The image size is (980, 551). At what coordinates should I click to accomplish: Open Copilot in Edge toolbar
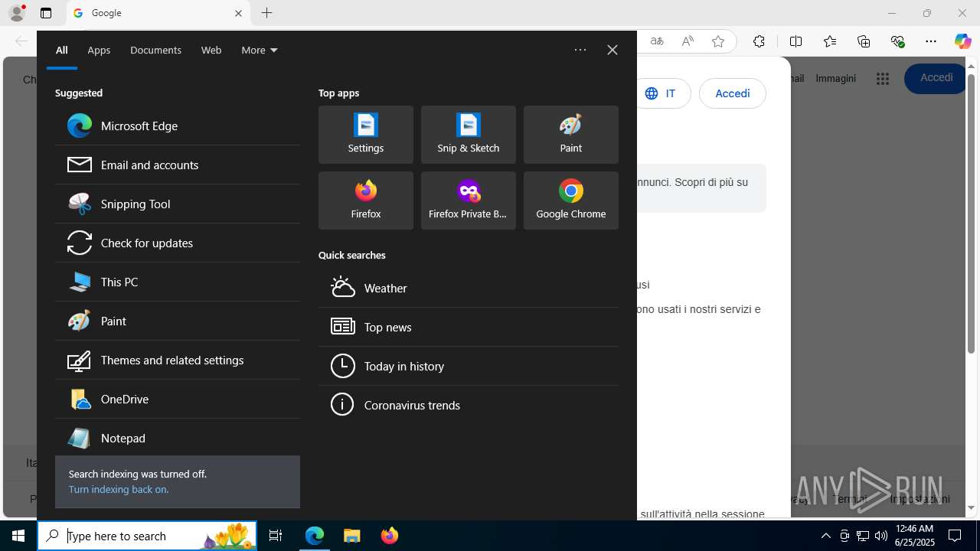point(962,41)
